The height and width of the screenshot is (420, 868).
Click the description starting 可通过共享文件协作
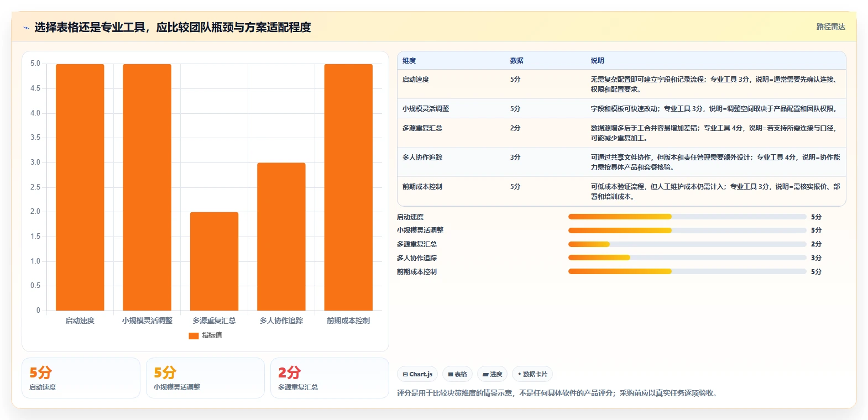point(715,162)
